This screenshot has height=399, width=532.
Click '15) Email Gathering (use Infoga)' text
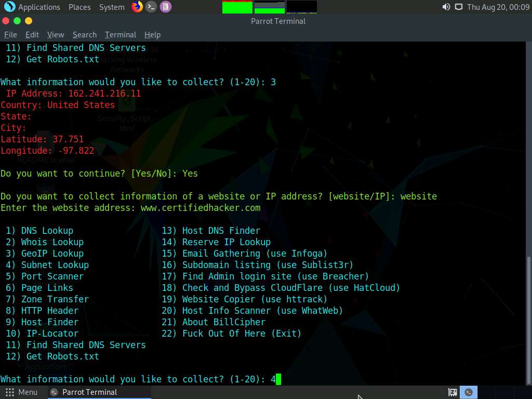[245, 254]
